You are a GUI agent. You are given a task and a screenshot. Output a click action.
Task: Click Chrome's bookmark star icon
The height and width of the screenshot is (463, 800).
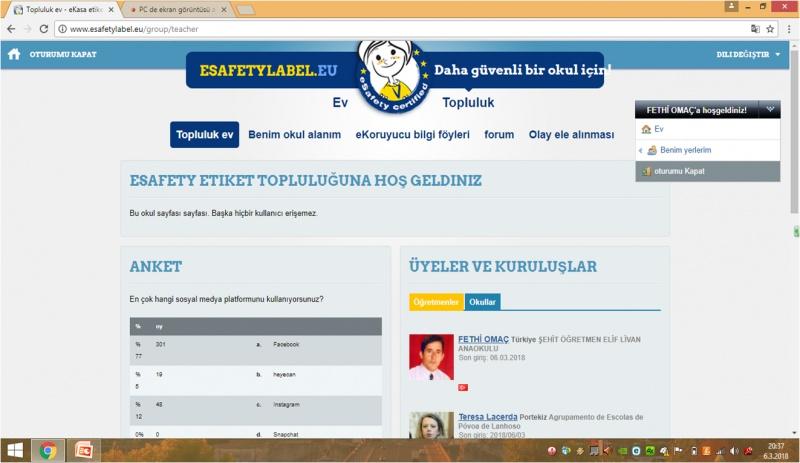coord(770,29)
